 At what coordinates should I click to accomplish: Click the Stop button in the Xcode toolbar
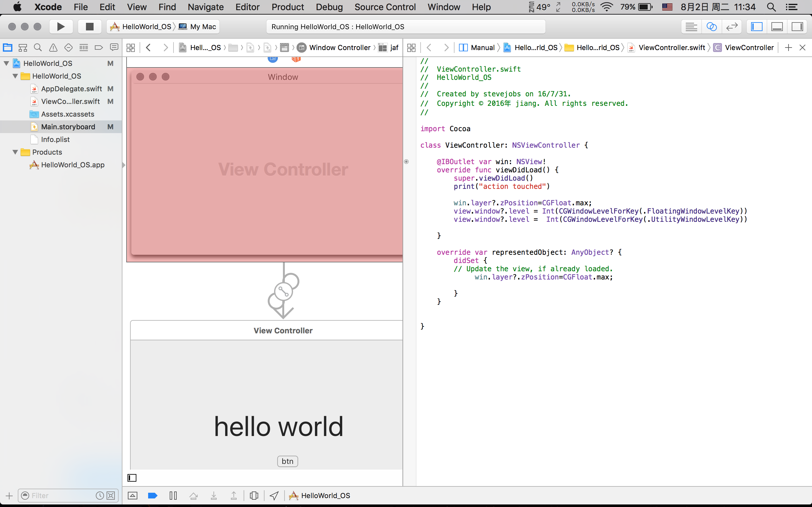pos(89,27)
